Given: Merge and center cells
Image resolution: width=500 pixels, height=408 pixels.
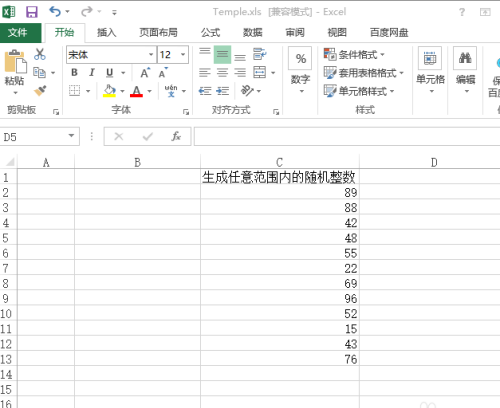Looking at the screenshot, I should pyautogui.click(x=259, y=72).
